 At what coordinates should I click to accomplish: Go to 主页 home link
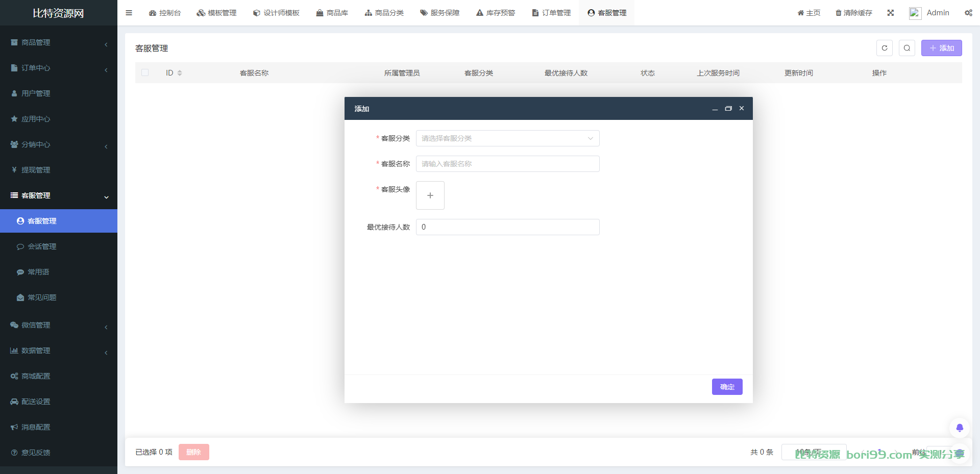pyautogui.click(x=809, y=13)
